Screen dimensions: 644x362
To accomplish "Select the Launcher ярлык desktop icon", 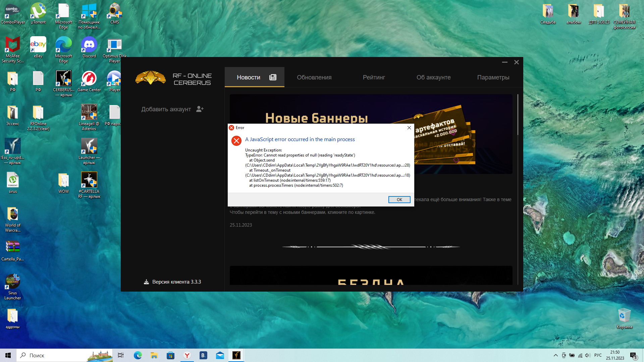I will [x=89, y=152].
